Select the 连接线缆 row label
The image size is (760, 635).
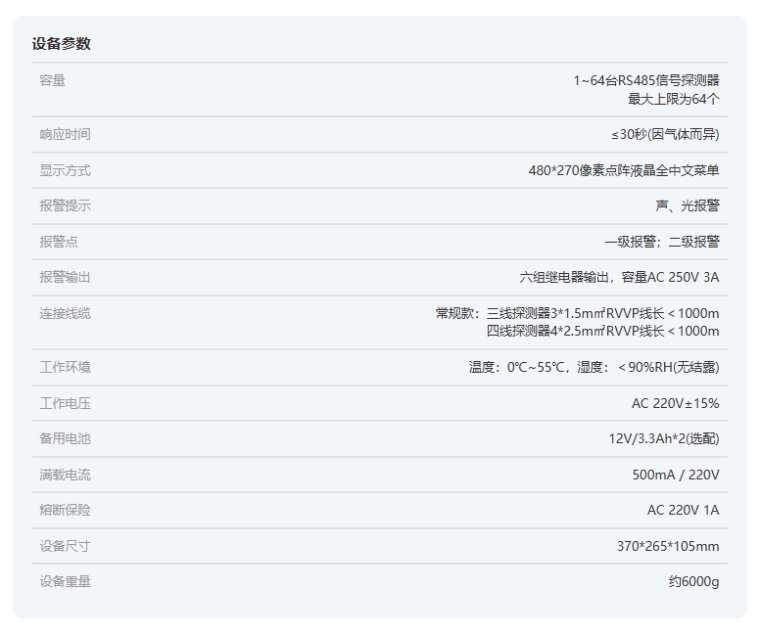click(x=65, y=314)
